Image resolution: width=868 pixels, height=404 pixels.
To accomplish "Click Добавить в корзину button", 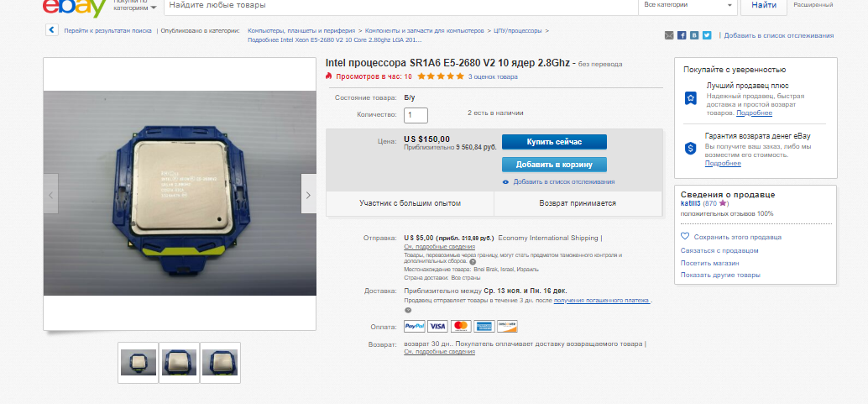I will click(554, 165).
